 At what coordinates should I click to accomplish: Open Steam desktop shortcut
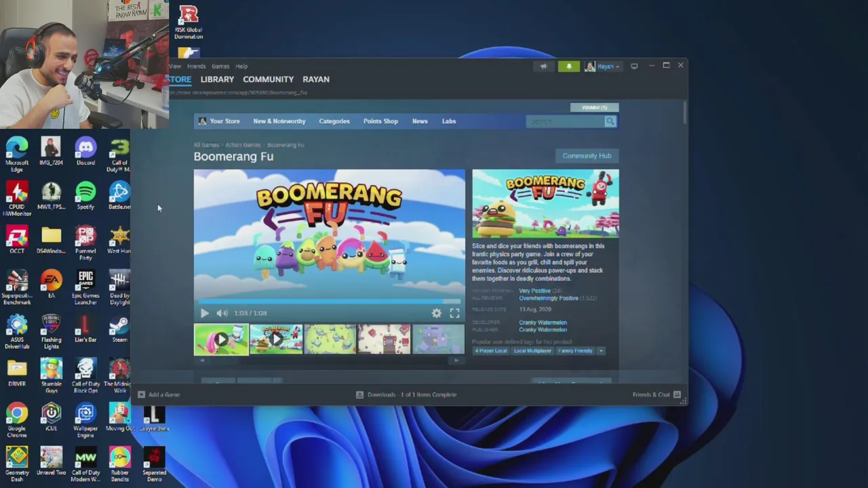[119, 329]
